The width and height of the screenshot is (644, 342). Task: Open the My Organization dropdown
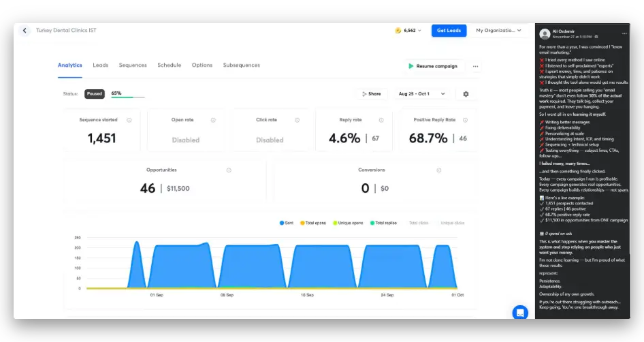[x=498, y=31]
